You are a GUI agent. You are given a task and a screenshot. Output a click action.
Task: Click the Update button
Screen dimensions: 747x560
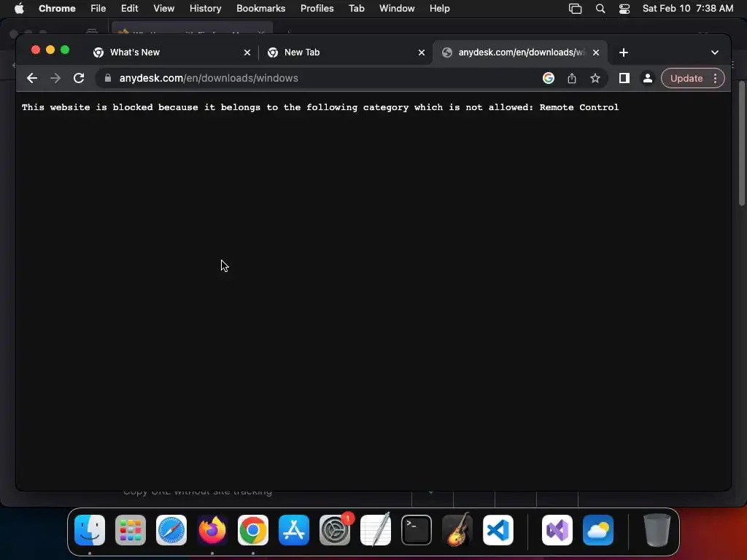coord(686,78)
